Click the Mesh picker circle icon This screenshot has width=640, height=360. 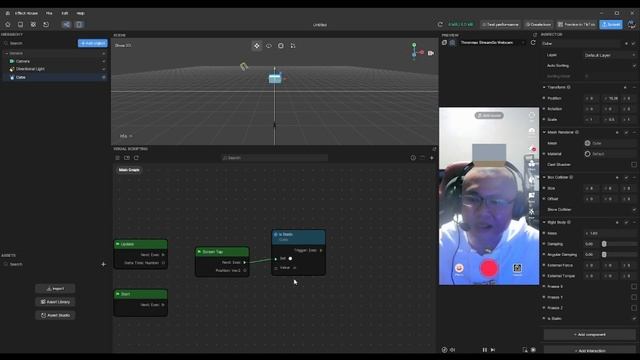coord(587,143)
